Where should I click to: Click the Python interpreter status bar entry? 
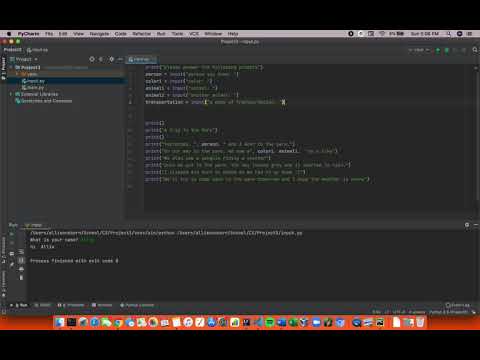click(x=449, y=312)
